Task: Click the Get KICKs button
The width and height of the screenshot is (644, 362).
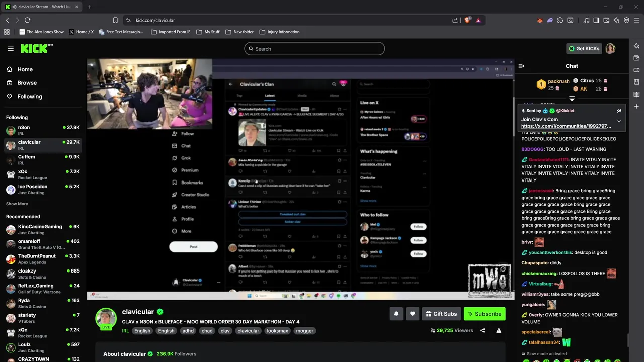Action: [584, 49]
